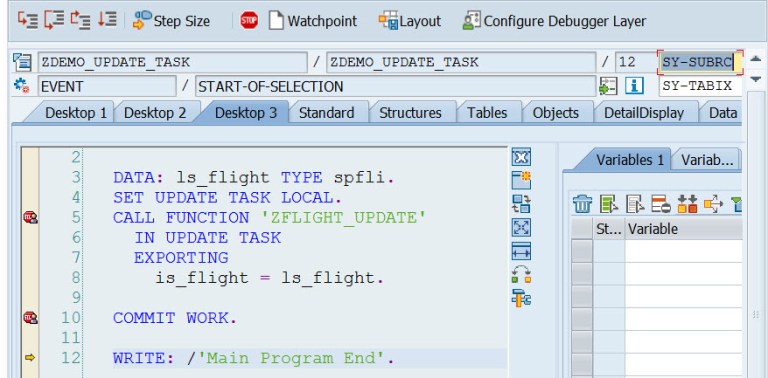Create a Watchpoint via the toolbar button
This screenshot has height=378, width=768.
(x=313, y=21)
